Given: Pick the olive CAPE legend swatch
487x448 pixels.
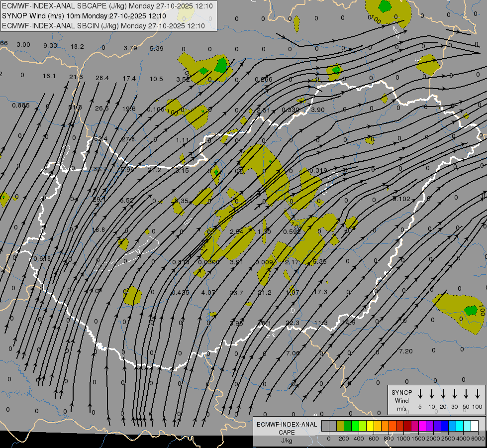Looking at the screenshot, I should click(340, 426).
